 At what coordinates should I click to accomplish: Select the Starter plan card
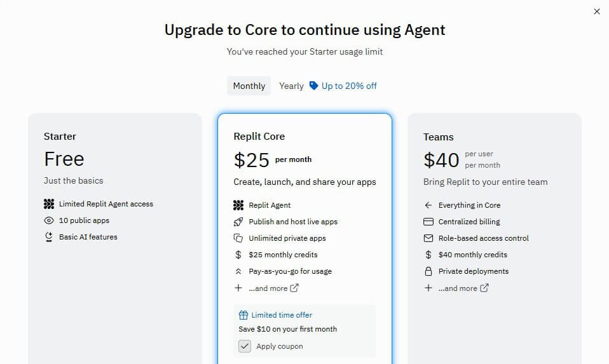click(115, 286)
